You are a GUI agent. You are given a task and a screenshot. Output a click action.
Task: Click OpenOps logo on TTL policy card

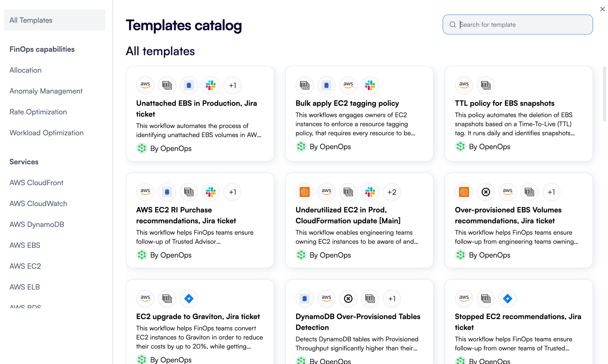click(x=460, y=146)
